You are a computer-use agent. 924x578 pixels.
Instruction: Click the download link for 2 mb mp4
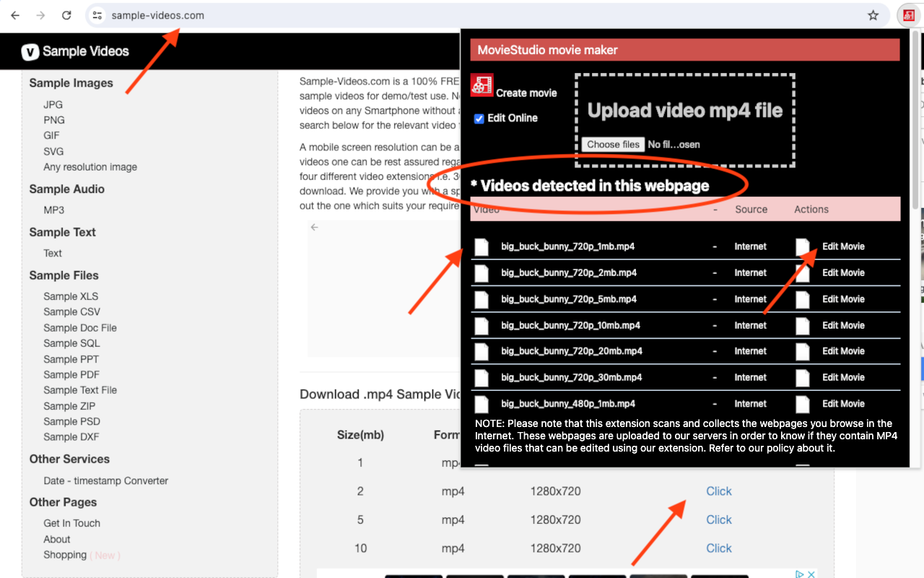pyautogui.click(x=719, y=491)
